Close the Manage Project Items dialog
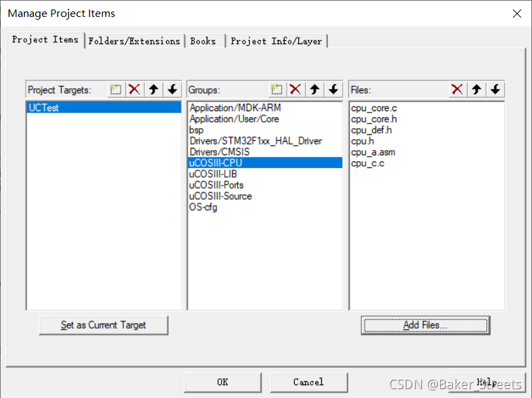The height and width of the screenshot is (398, 532). click(517, 14)
